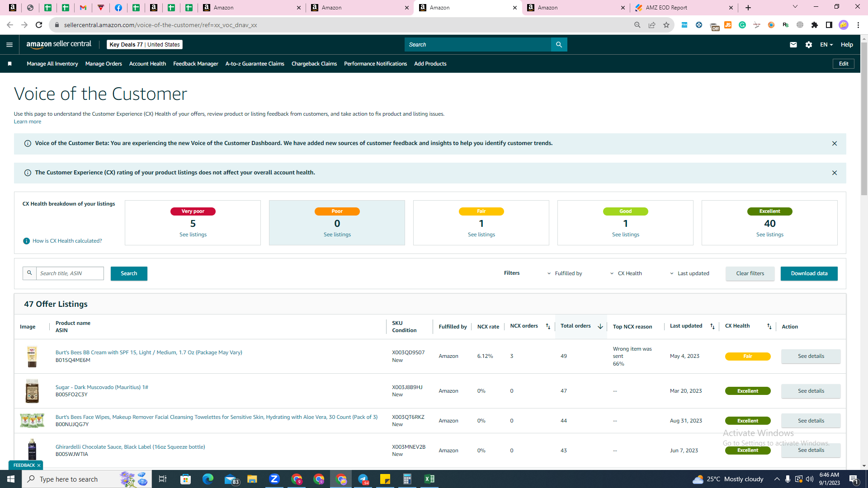Image resolution: width=868 pixels, height=488 pixels.
Task: Open Feedback Manager
Action: (196, 64)
